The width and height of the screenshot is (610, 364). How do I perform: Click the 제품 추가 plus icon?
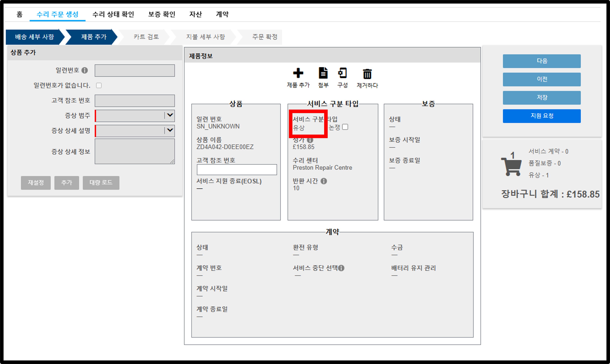tap(298, 73)
